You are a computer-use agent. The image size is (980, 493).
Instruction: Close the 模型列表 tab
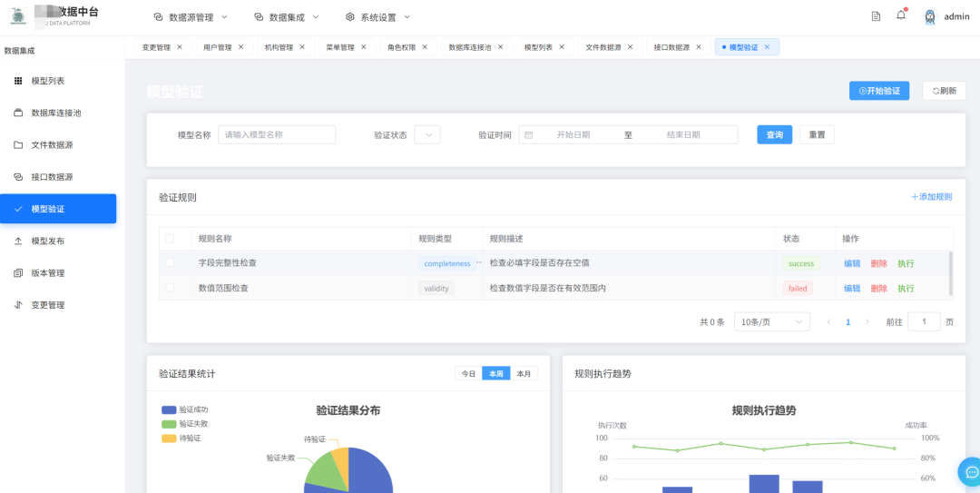coord(562,47)
